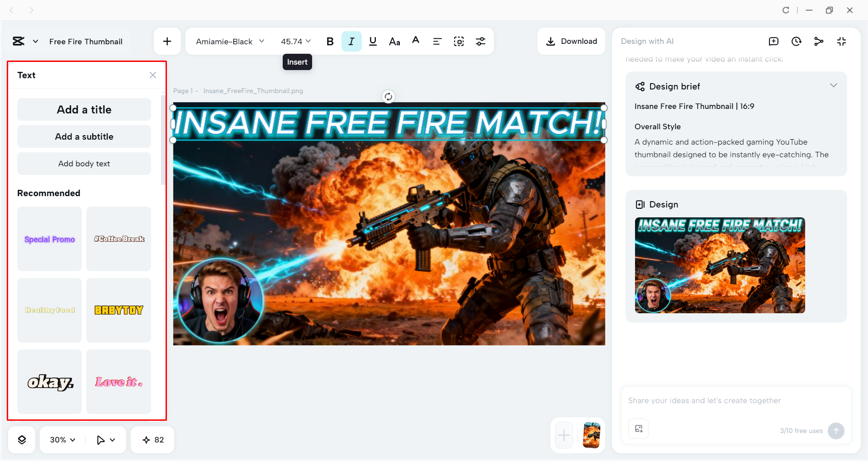
Task: Open the text color A tool
Action: click(416, 41)
